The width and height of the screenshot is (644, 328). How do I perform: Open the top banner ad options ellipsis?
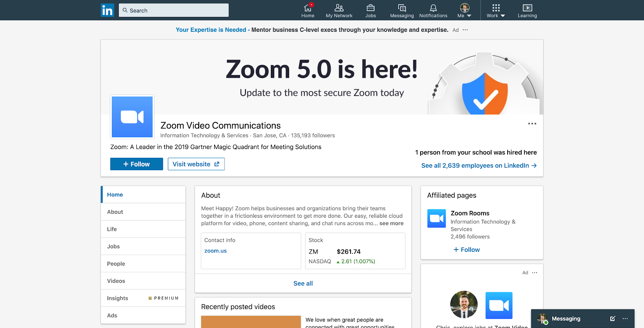point(465,30)
